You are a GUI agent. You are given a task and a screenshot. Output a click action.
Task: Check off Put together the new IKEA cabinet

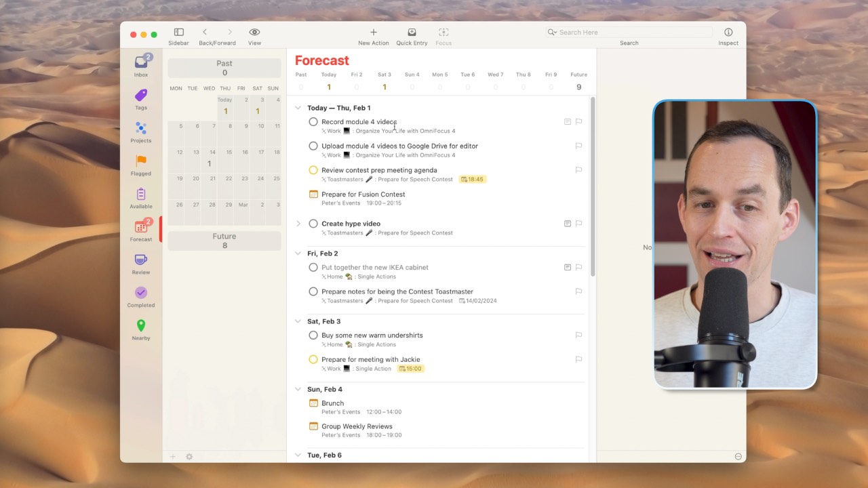tap(313, 268)
